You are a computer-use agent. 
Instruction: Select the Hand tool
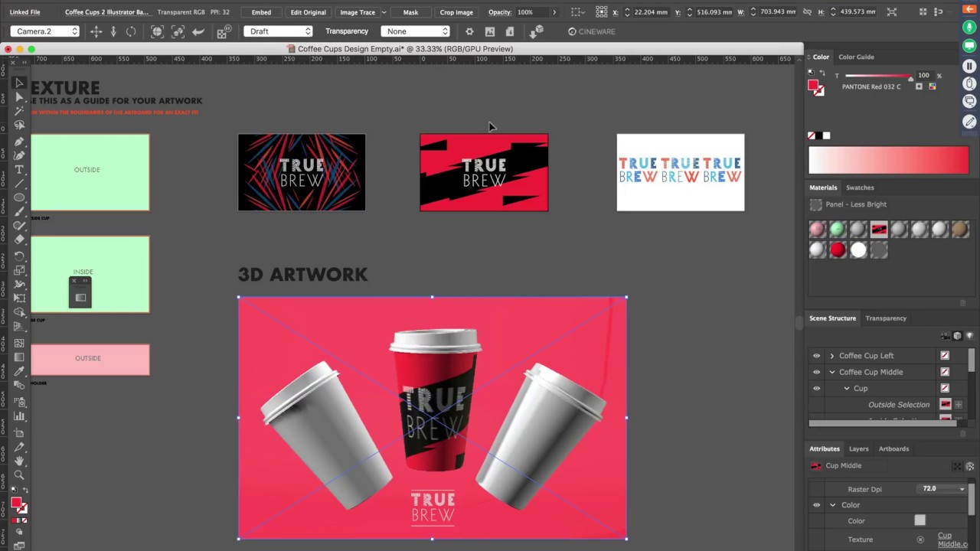[x=19, y=461]
